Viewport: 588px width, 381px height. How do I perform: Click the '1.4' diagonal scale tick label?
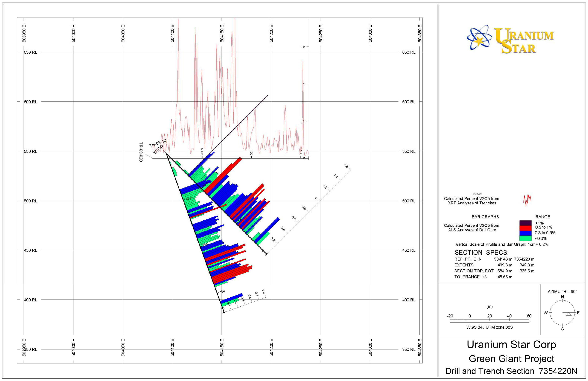coord(336,176)
